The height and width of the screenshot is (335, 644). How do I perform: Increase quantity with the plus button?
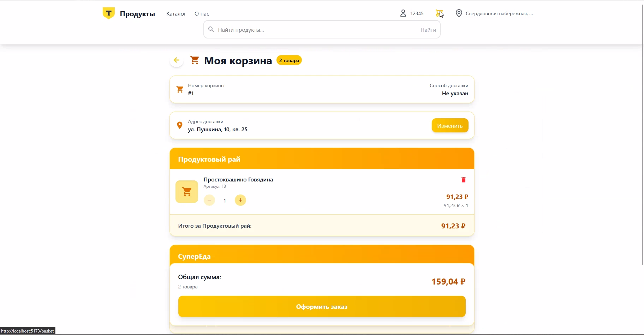pyautogui.click(x=240, y=201)
